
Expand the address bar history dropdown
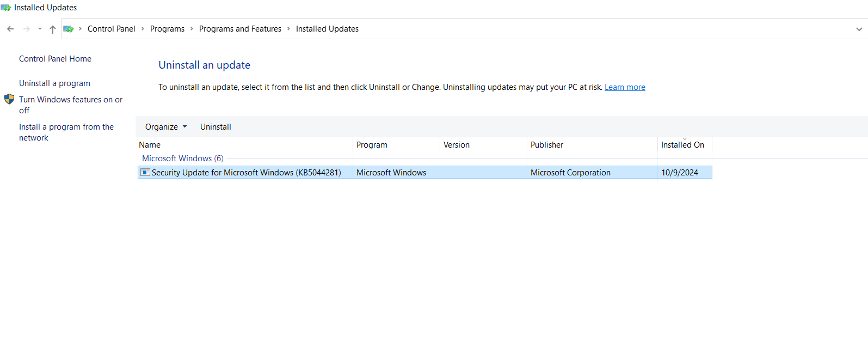click(859, 29)
